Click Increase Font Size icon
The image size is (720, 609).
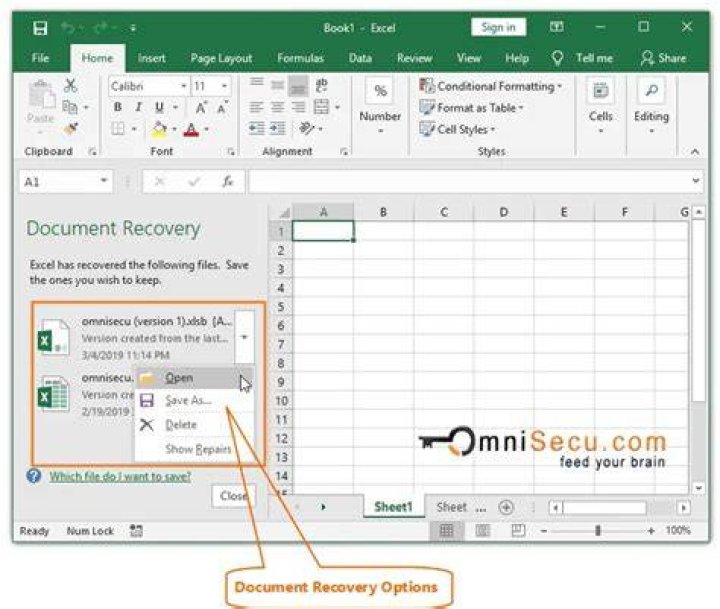click(x=201, y=107)
